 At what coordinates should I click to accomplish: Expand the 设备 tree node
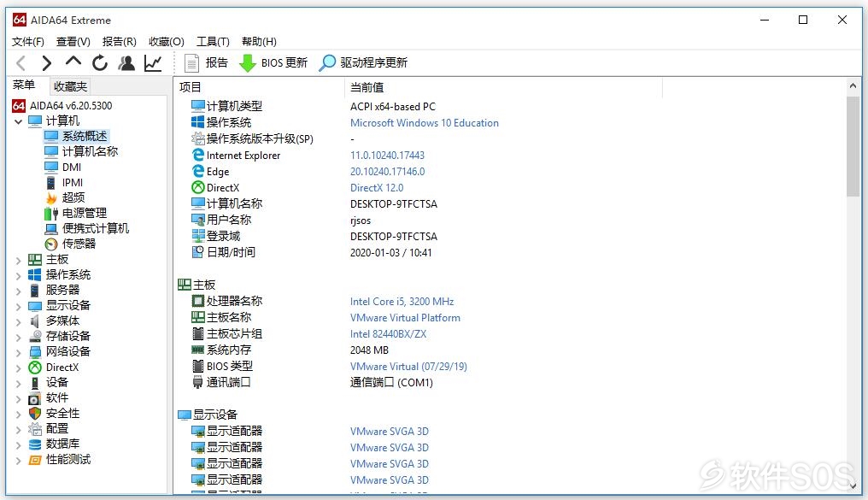click(x=18, y=383)
